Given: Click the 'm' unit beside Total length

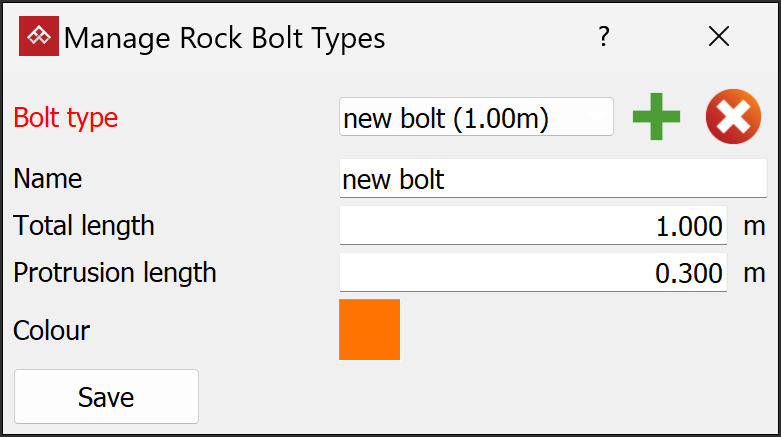Looking at the screenshot, I should click(x=753, y=226).
